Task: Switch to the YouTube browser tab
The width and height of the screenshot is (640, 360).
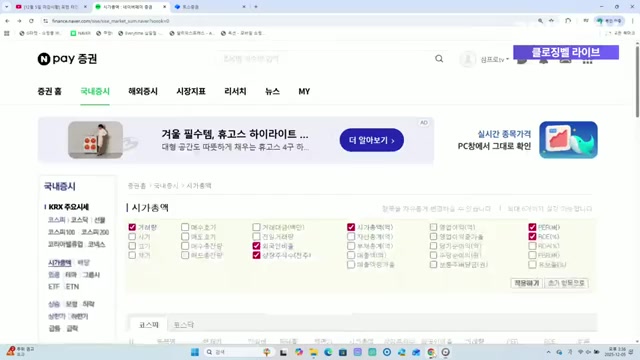Action: (x=51, y=7)
